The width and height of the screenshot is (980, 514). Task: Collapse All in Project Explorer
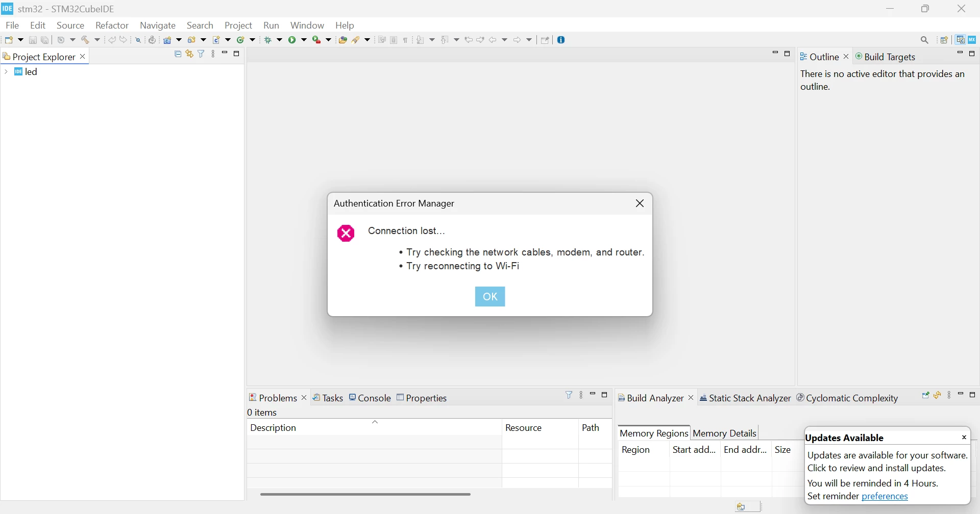pyautogui.click(x=178, y=54)
